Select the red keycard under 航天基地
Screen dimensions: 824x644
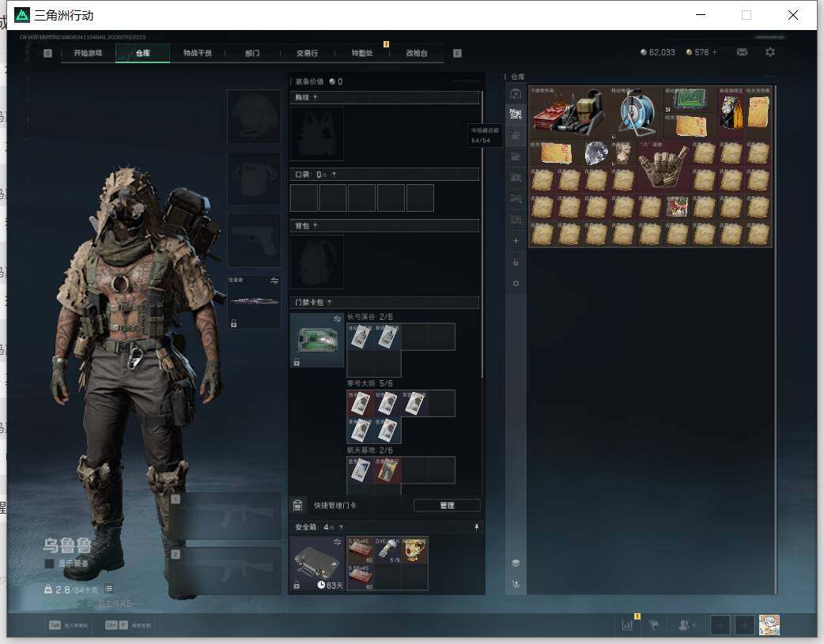pyautogui.click(x=387, y=470)
